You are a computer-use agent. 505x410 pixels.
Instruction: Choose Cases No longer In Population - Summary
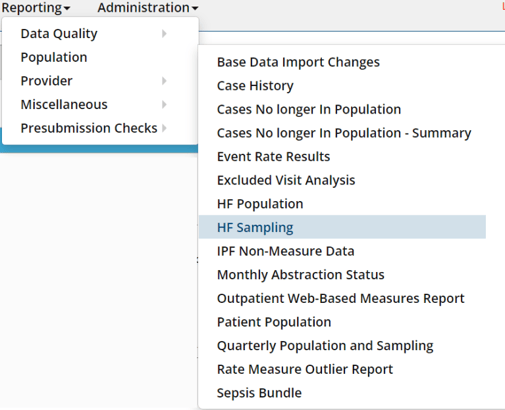342,133
